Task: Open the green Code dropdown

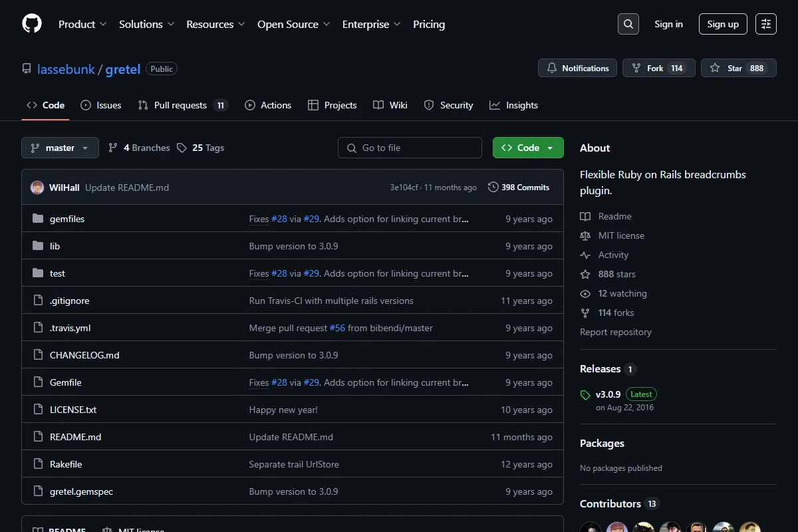Action: tap(528, 148)
